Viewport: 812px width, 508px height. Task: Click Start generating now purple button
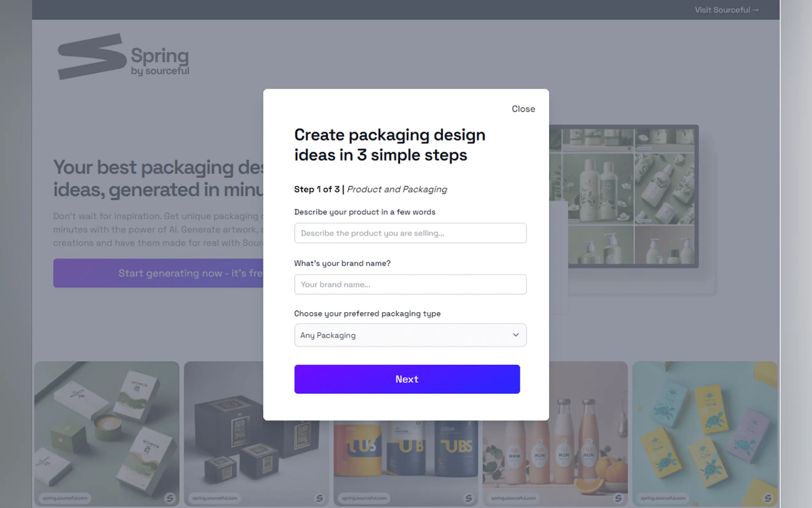tap(158, 273)
